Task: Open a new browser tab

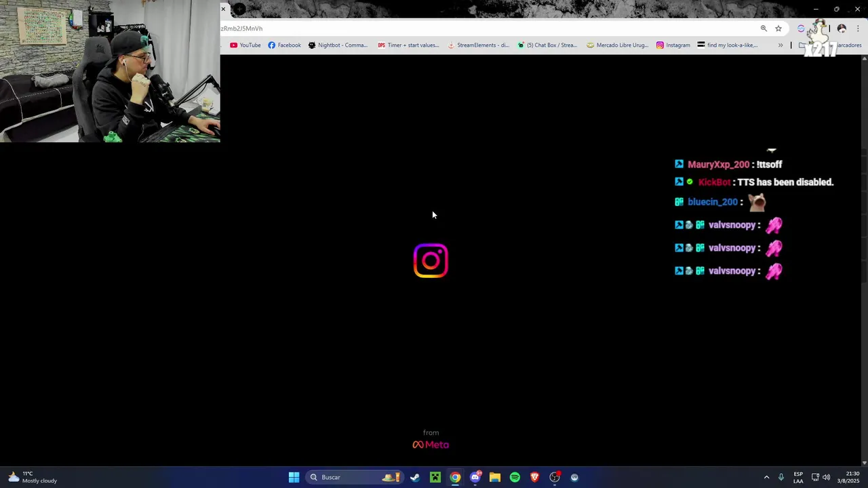Action: [239, 9]
